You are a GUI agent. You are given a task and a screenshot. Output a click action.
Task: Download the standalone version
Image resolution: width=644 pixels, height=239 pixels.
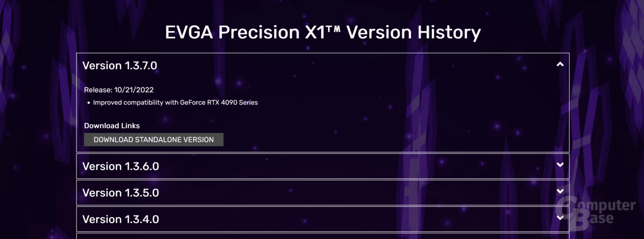pyautogui.click(x=153, y=139)
